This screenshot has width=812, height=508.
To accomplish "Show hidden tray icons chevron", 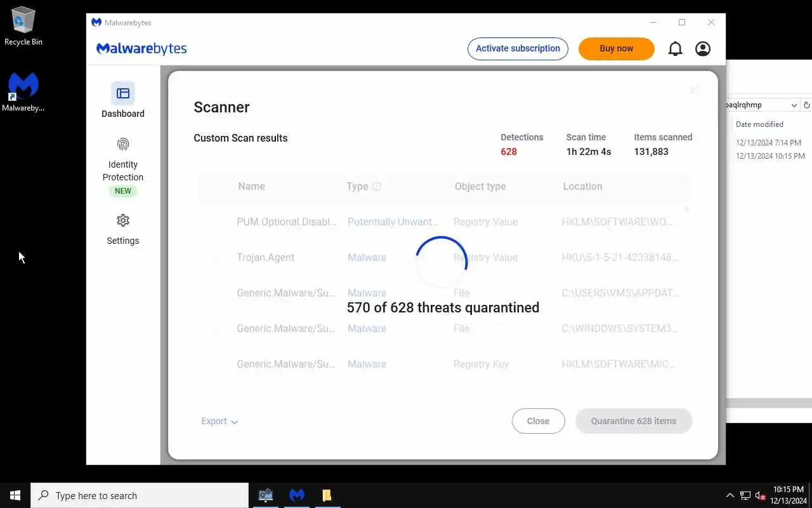I will 730,495.
